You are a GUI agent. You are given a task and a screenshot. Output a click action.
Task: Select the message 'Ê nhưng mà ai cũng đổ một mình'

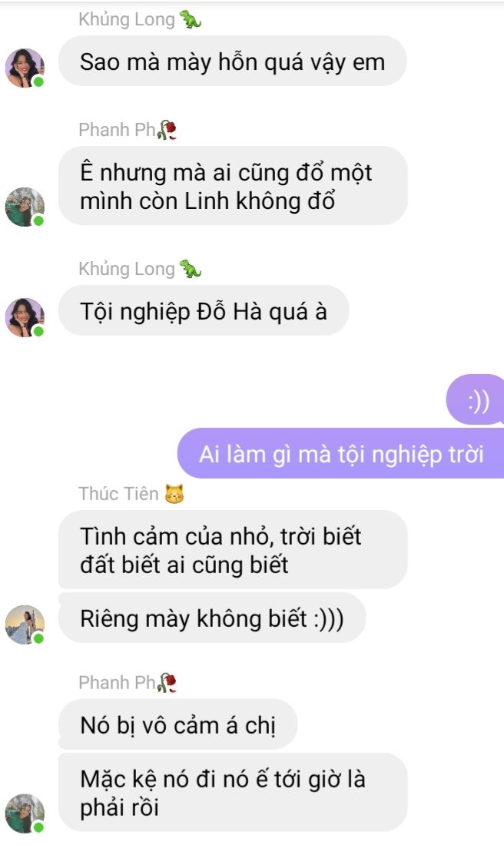coord(233,186)
